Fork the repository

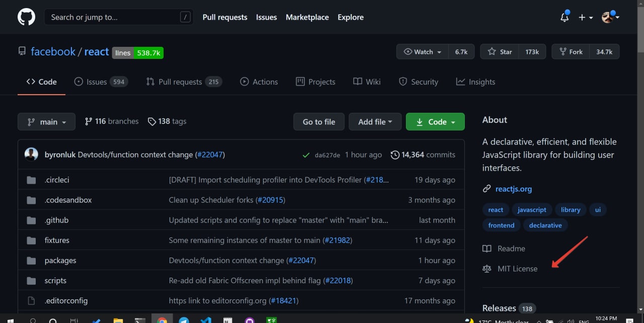click(x=571, y=52)
